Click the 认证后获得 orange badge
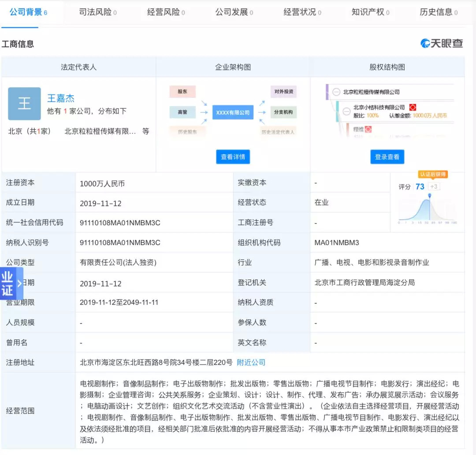Viewport: 476px width, 455px height. [432, 174]
